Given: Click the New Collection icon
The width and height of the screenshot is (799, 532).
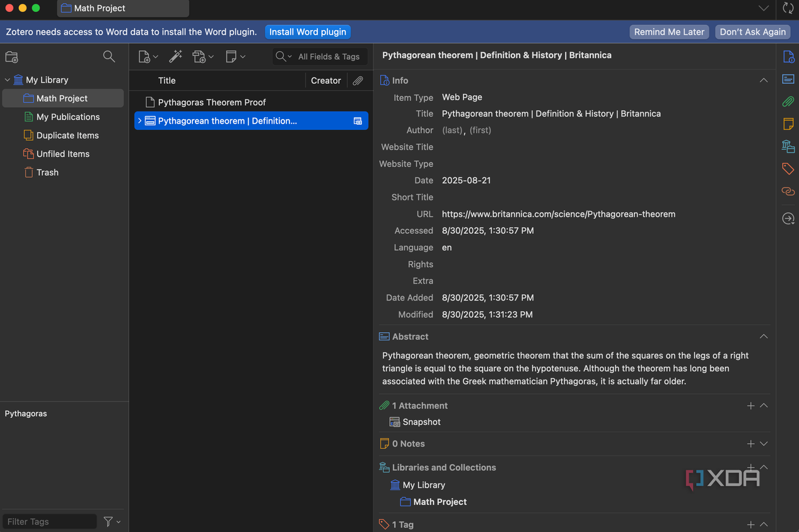Looking at the screenshot, I should pos(12,57).
